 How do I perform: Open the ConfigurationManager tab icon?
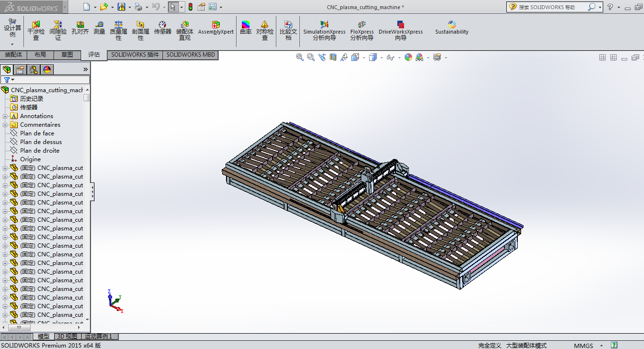pos(34,70)
